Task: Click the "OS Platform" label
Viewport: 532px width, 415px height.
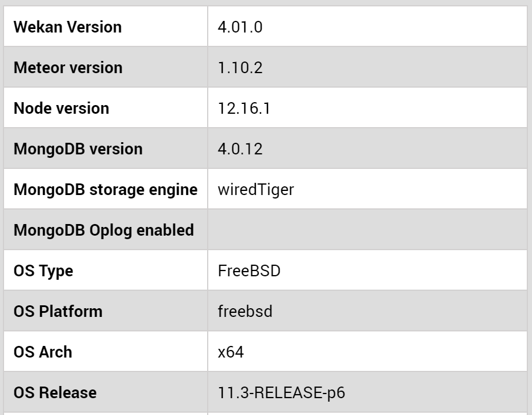Action: pos(57,312)
